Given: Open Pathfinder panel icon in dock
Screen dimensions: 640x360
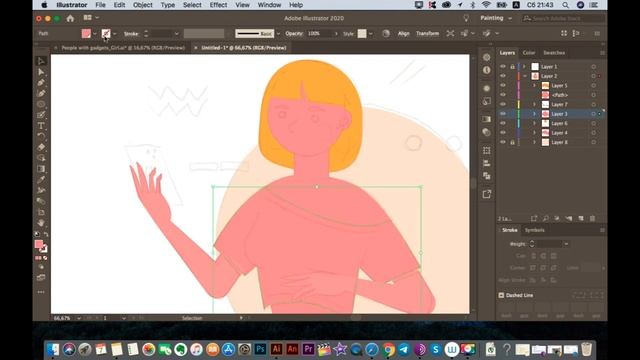Looking at the screenshot, I should tap(486, 176).
